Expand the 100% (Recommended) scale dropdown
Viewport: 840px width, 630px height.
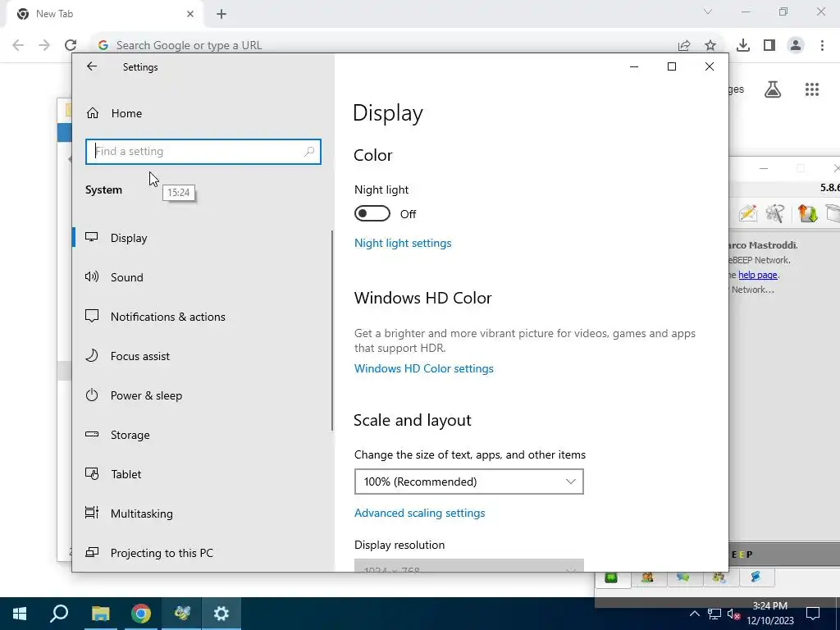point(468,482)
